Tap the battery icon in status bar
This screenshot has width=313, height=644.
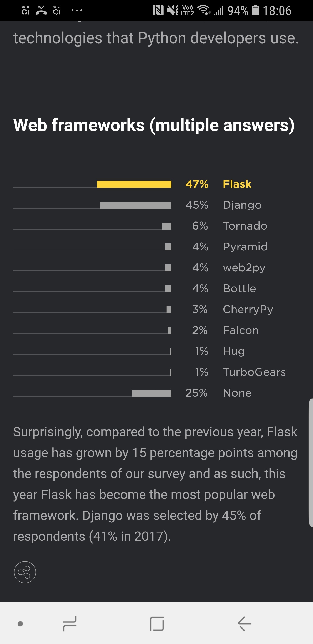click(255, 10)
